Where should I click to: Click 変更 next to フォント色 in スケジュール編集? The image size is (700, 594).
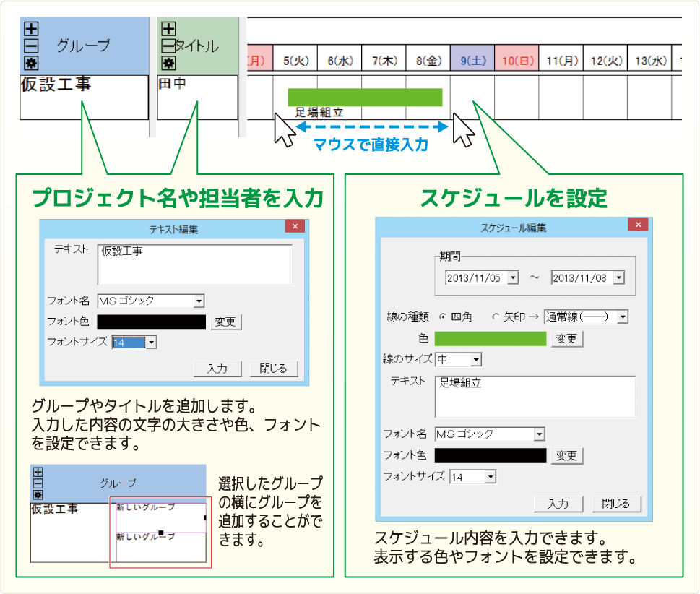[x=567, y=456]
